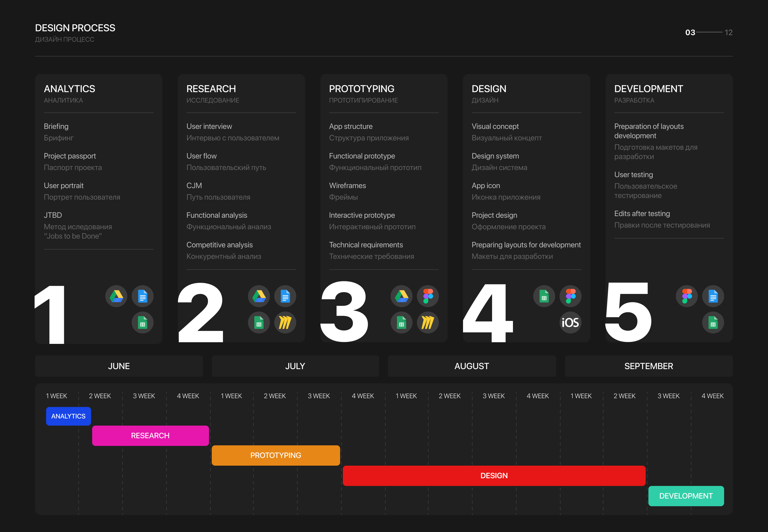Click the Figma icon in Development card

687,296
